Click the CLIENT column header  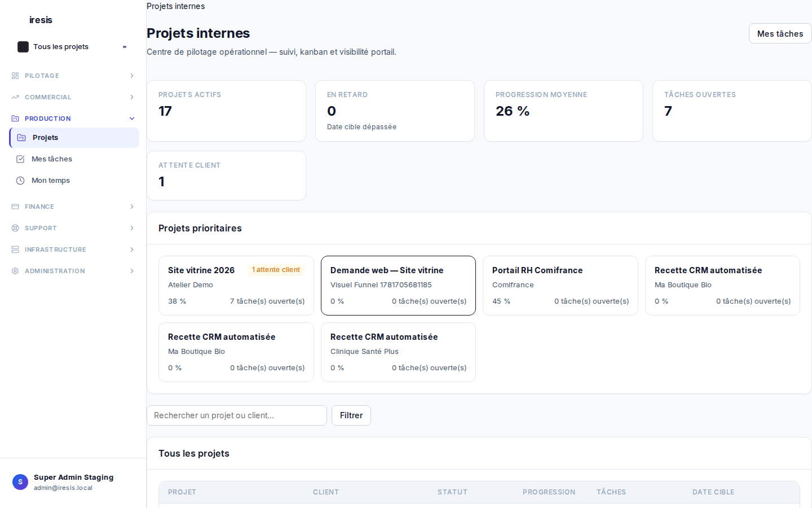pyautogui.click(x=326, y=492)
